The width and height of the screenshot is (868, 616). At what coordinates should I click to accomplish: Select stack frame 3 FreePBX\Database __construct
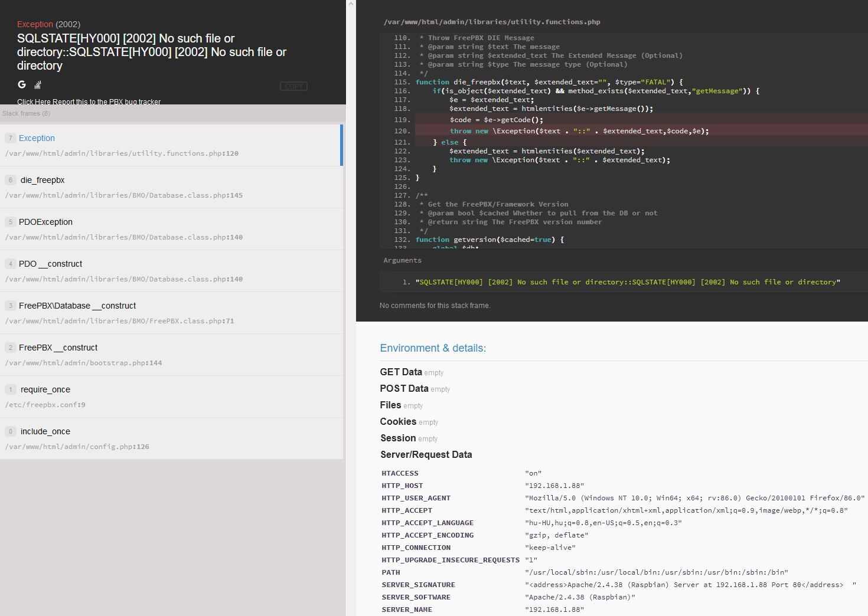click(x=171, y=313)
